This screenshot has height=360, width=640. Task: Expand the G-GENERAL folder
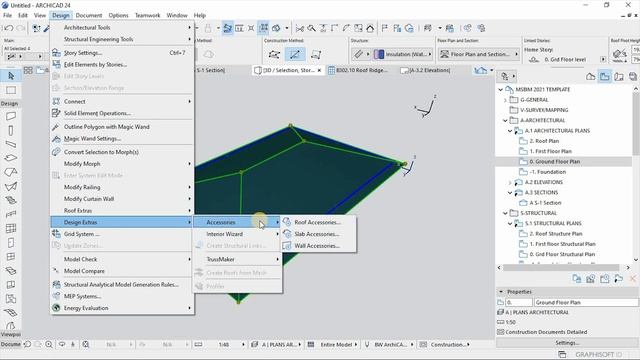click(x=505, y=100)
